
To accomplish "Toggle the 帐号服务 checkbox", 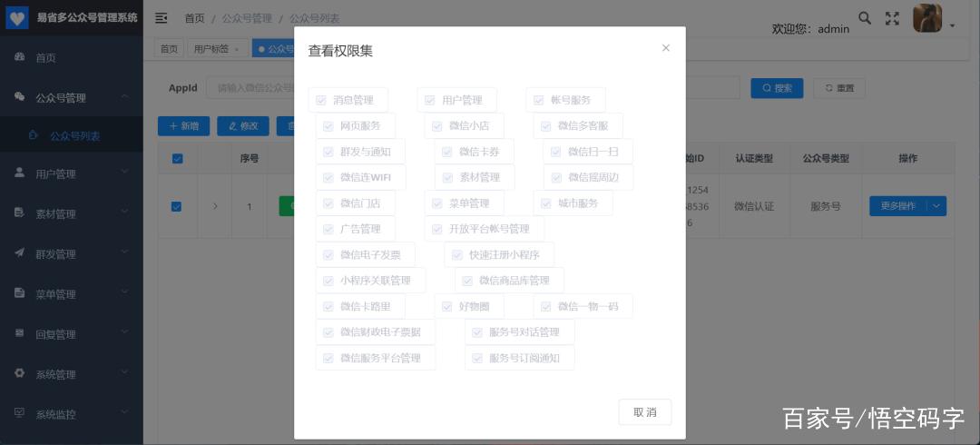I will pos(538,100).
